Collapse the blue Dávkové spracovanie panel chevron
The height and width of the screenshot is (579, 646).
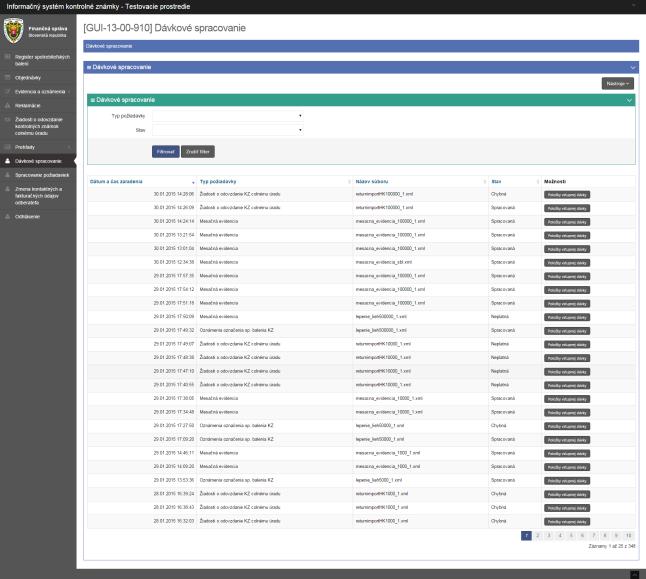point(632,67)
